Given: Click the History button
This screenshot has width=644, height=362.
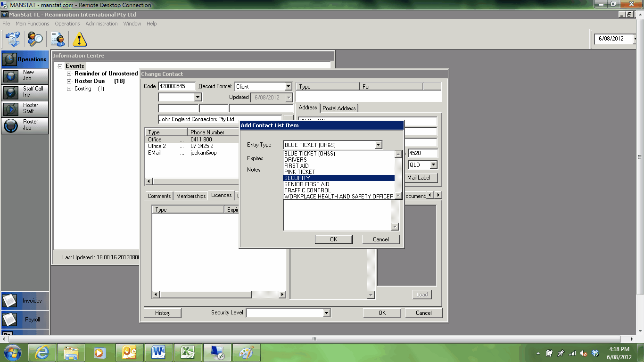Looking at the screenshot, I should click(x=163, y=313).
